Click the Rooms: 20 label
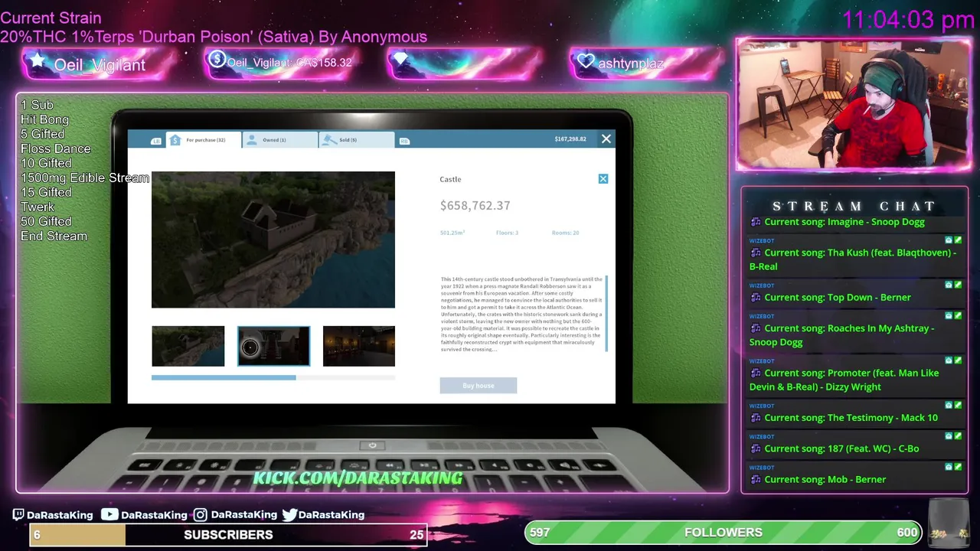The width and height of the screenshot is (980, 551). 565,233
